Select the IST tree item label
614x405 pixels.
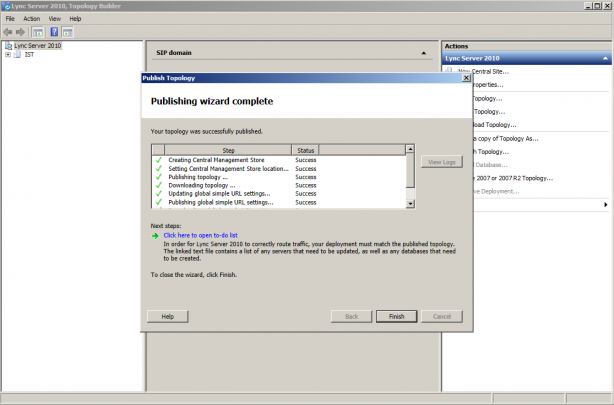[x=29, y=54]
